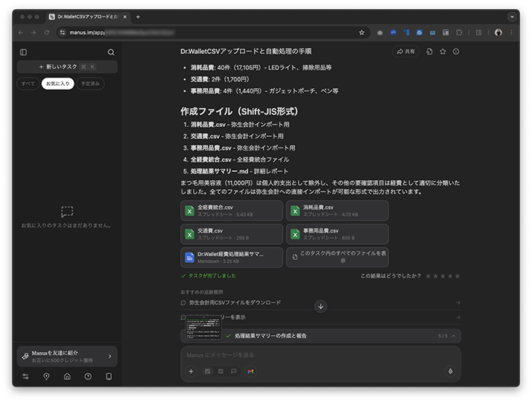Image resolution: width=532 pixels, height=402 pixels.
Task: Open the 事務用品費.csv file card
Action: [x=337, y=234]
